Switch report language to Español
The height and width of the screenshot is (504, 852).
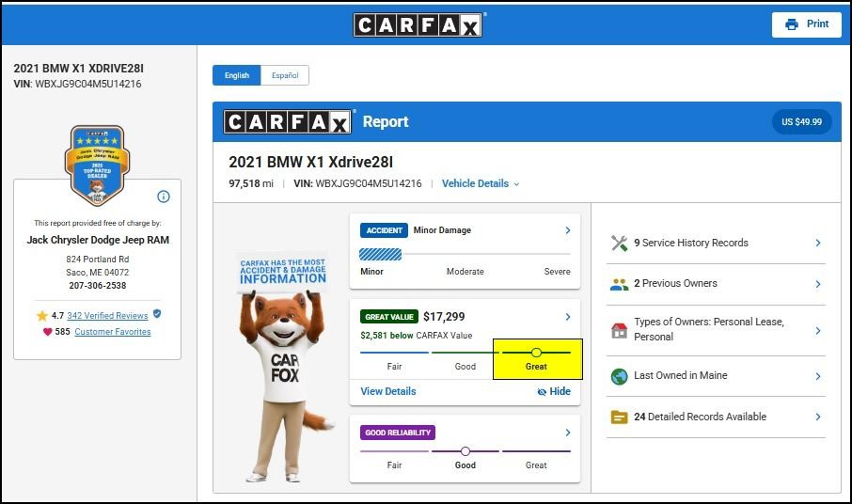click(285, 75)
